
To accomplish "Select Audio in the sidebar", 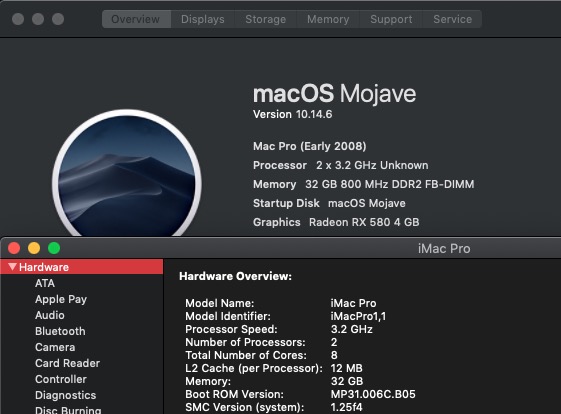I will click(x=50, y=315).
